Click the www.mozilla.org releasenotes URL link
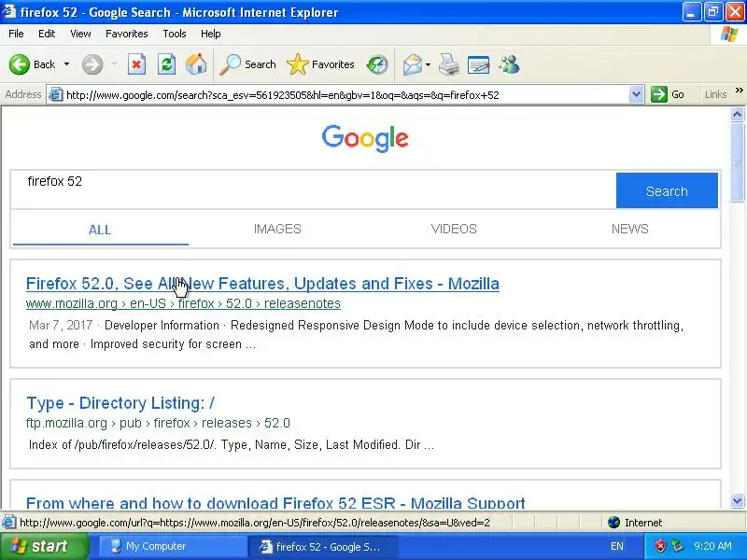747x560 pixels. (x=183, y=304)
